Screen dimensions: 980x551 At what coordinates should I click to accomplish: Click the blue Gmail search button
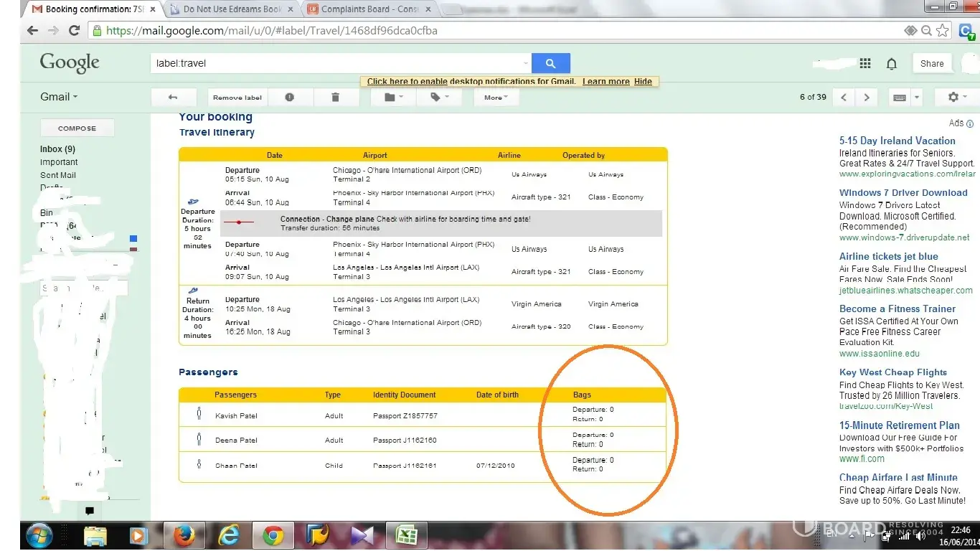tap(550, 63)
